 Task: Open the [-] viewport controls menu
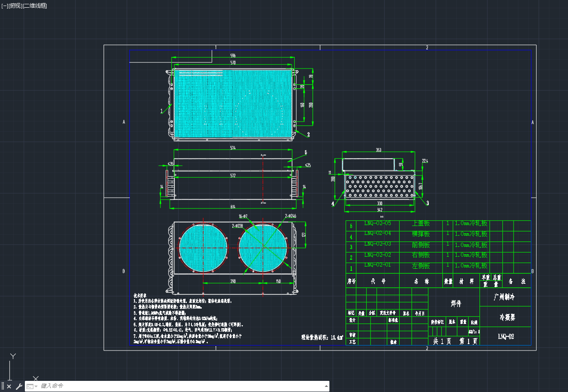point(5,6)
